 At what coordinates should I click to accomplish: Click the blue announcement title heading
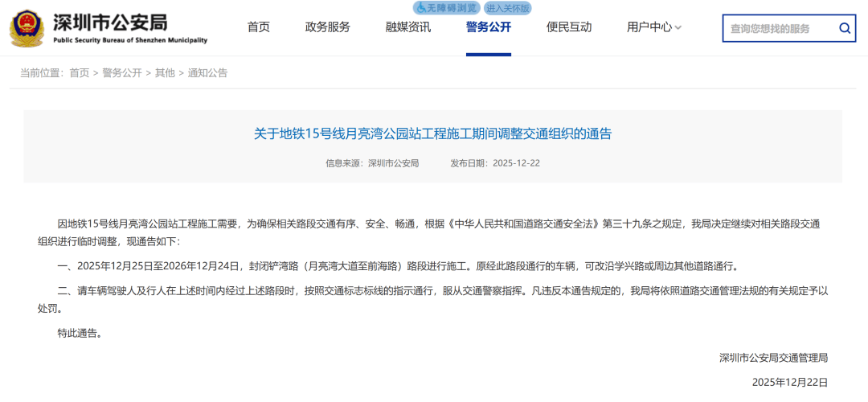click(432, 133)
